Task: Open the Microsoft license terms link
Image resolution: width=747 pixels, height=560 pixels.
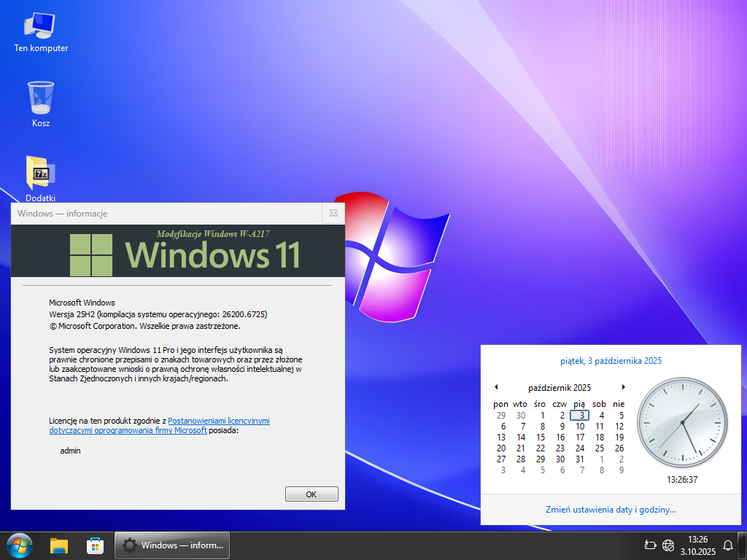Action: [x=219, y=421]
